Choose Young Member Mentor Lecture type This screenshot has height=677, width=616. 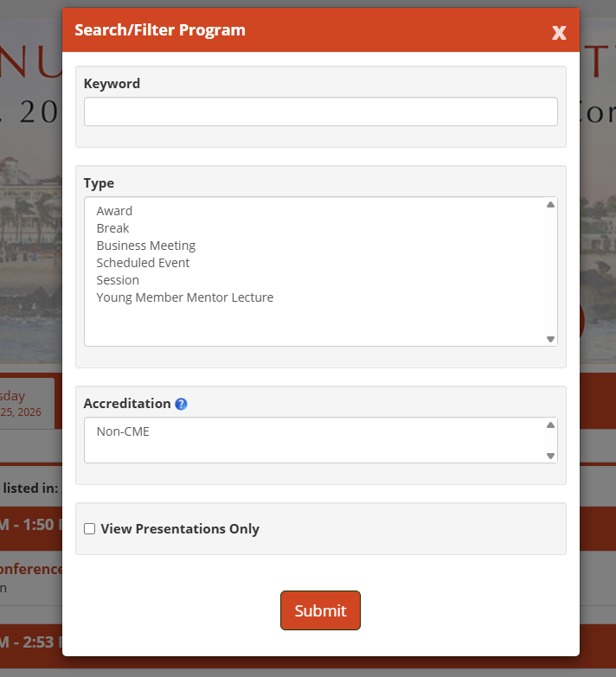click(184, 297)
